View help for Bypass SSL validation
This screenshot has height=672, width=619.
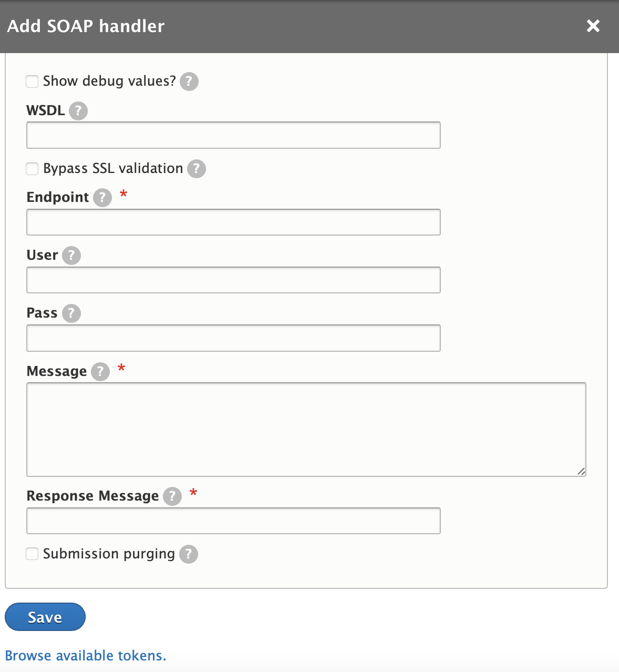click(x=197, y=169)
